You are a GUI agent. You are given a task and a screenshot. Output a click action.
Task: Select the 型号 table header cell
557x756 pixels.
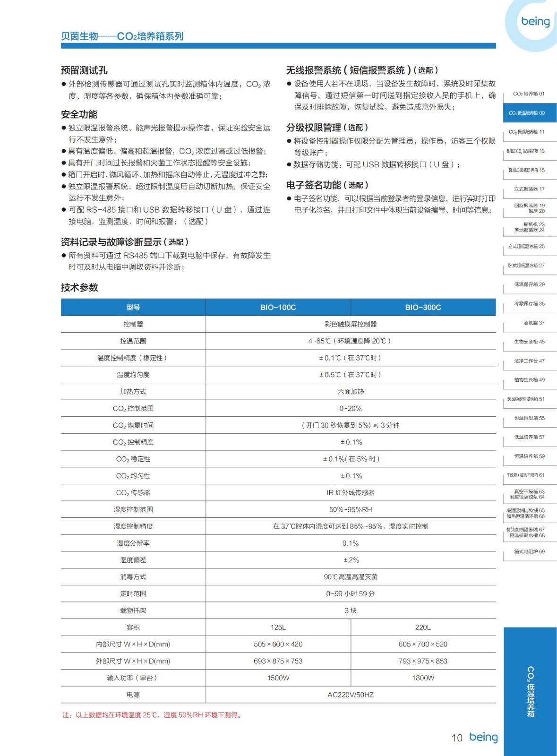(133, 307)
